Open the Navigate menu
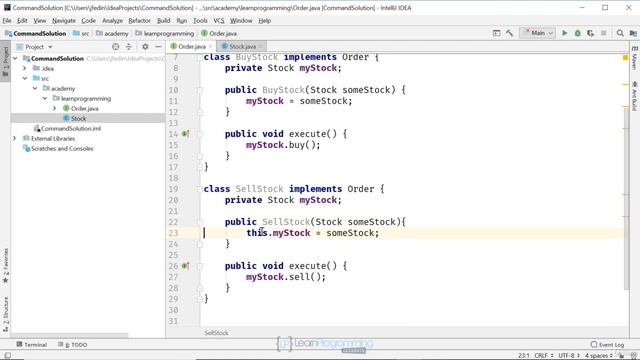 tap(64, 20)
